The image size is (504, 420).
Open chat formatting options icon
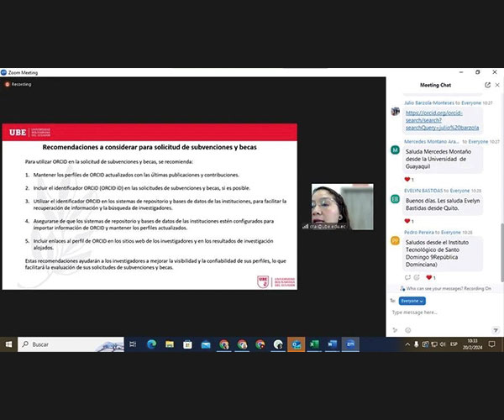[395, 330]
